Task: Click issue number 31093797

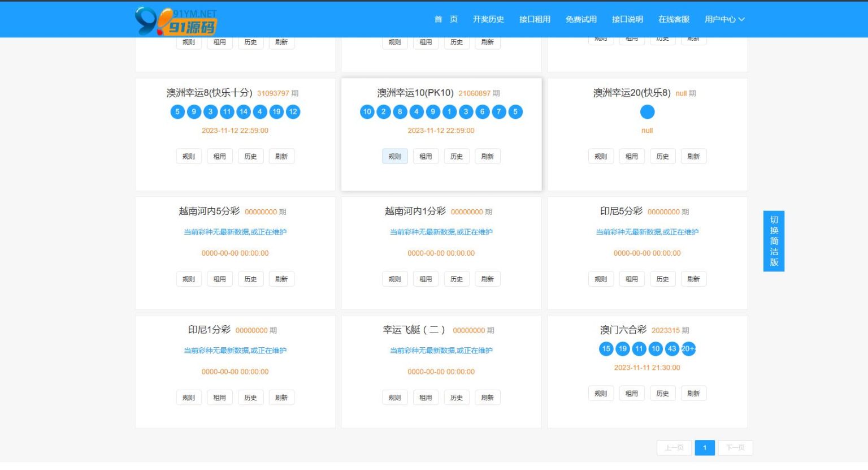Action: [273, 93]
